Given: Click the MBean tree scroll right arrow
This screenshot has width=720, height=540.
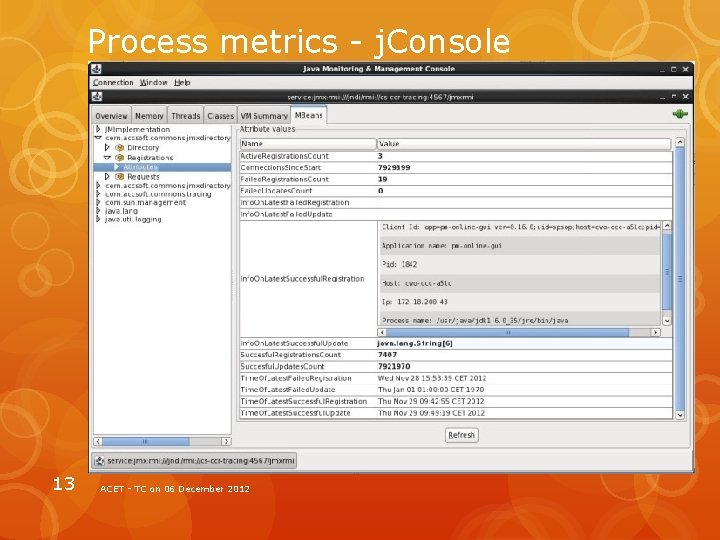Looking at the screenshot, I should [226, 441].
